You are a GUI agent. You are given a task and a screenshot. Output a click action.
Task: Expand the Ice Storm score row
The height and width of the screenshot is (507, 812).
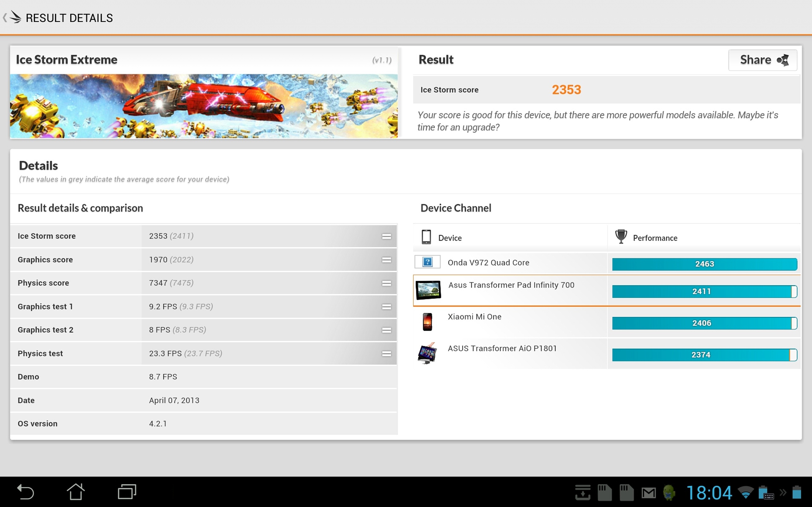pos(386,236)
